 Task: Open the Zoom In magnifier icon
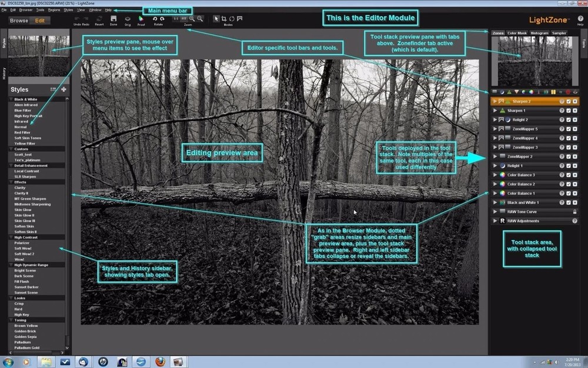192,18
